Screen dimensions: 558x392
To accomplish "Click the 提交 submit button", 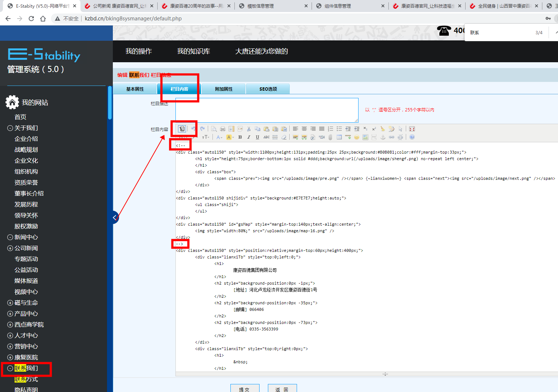I will [x=245, y=389].
